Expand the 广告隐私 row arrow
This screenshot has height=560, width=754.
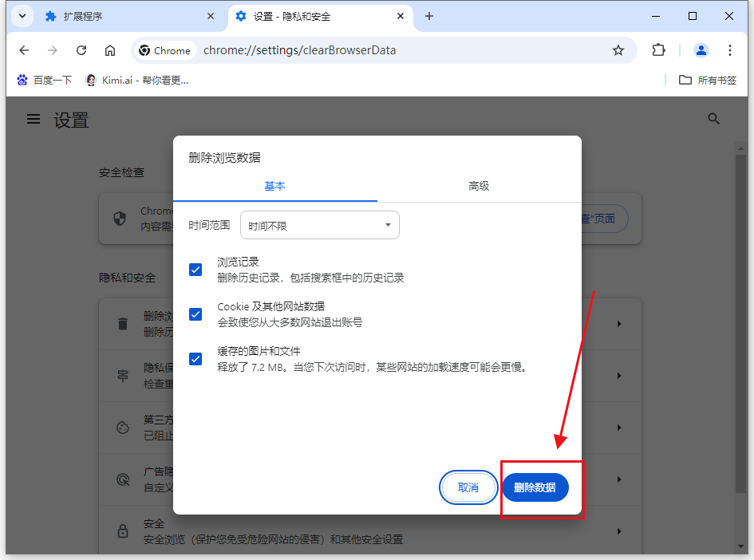point(619,479)
